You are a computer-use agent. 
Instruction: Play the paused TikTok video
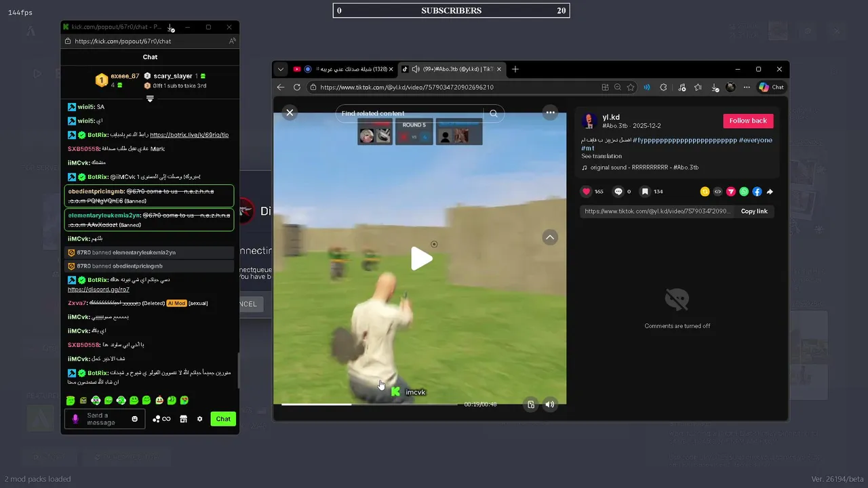[x=421, y=258]
